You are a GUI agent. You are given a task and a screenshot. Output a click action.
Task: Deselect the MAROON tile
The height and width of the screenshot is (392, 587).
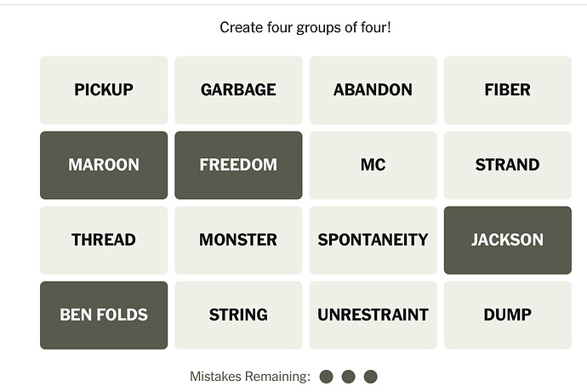[104, 165]
